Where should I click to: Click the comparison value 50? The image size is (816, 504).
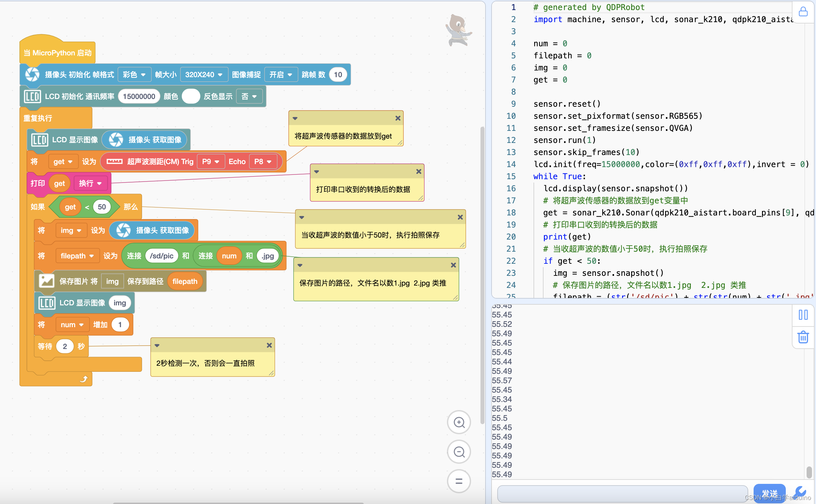[102, 207]
